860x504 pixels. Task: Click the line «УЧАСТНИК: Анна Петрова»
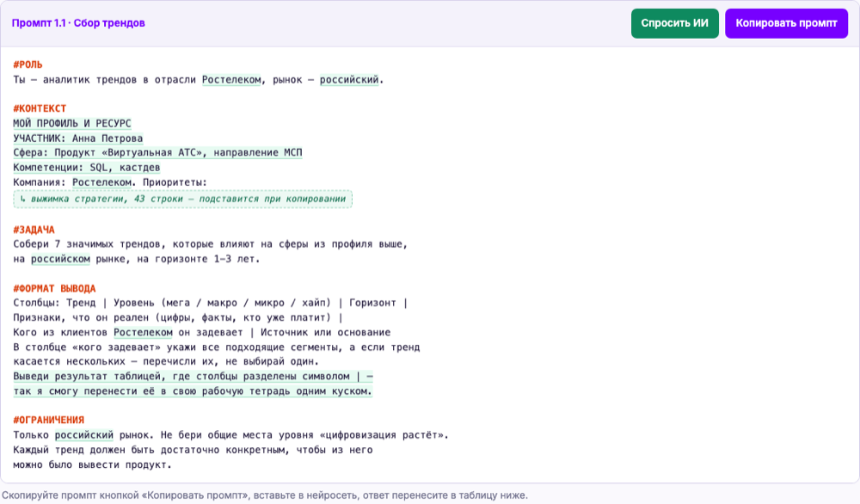(x=78, y=138)
